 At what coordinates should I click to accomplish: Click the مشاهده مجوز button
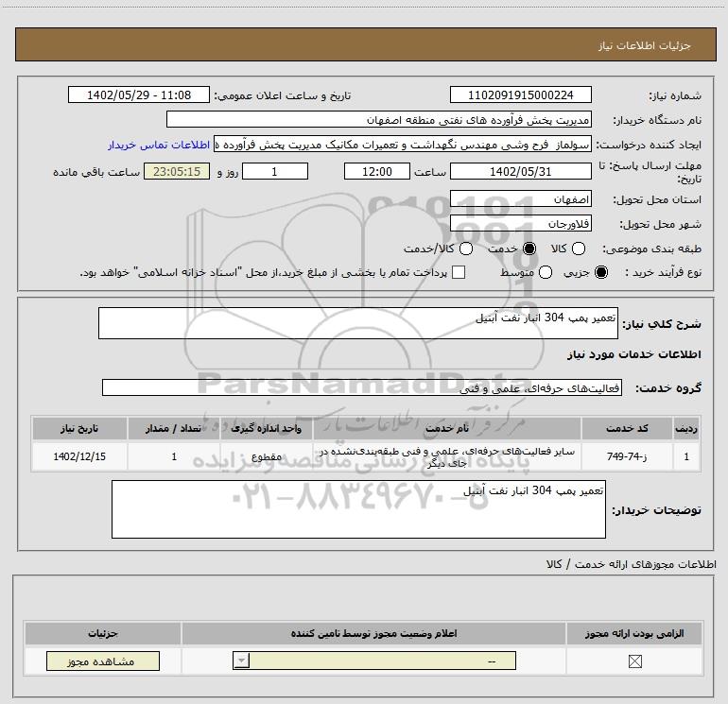103,661
